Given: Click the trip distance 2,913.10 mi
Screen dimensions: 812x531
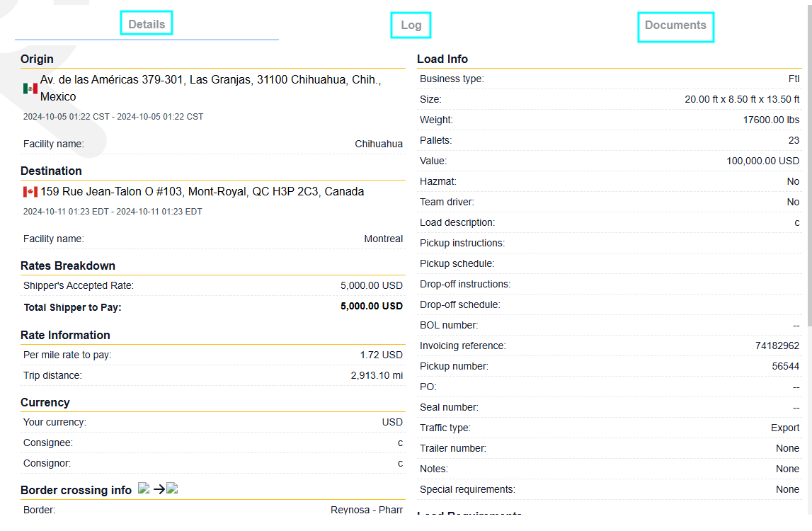Looking at the screenshot, I should pos(377,375).
